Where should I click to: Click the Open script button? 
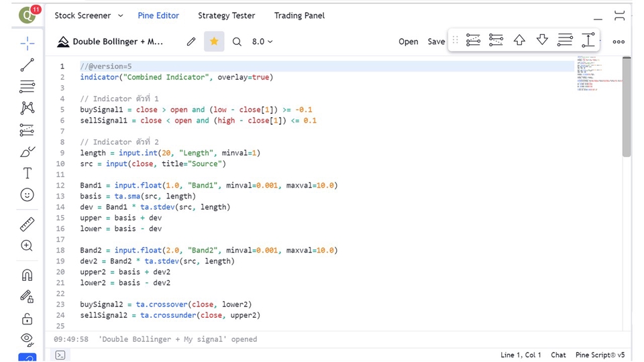[409, 42]
